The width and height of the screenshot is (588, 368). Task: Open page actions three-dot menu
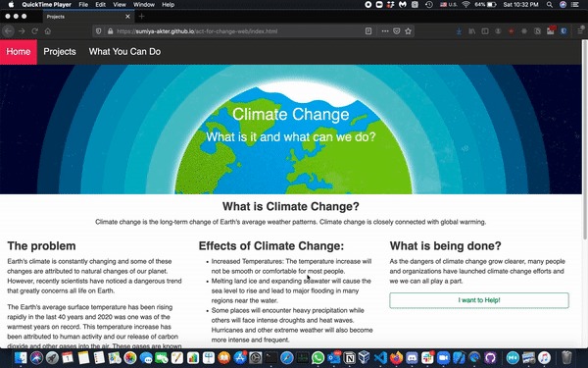point(385,31)
